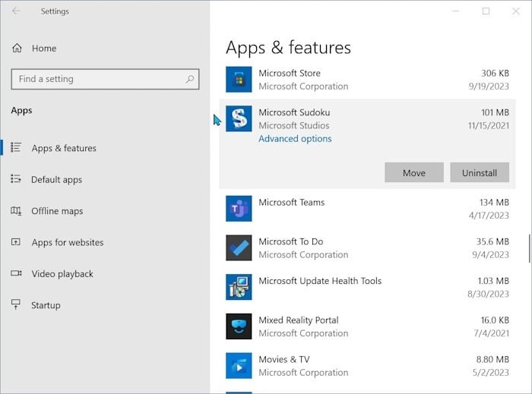532x394 pixels.
Task: Select the Movies & TV entry
Action: coord(367,366)
